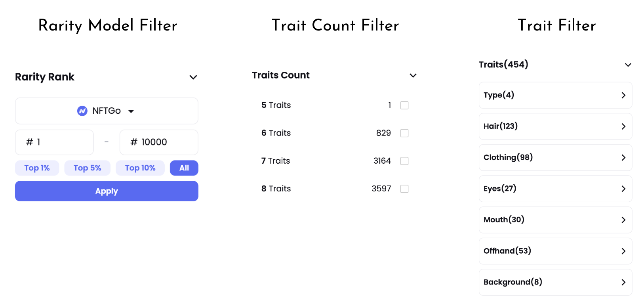Collapse the Traits(454) section chevron
Viewport: 644px width, 302px height.
tap(628, 65)
